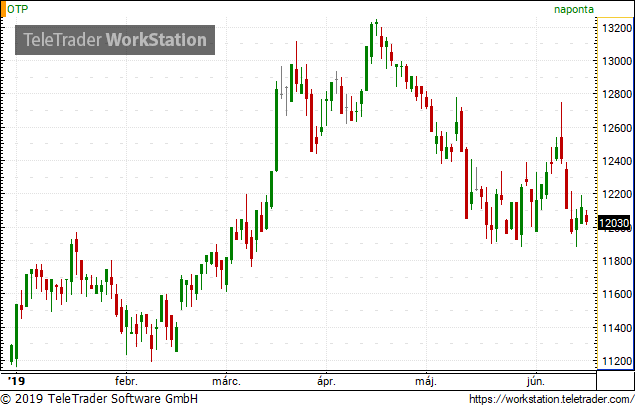Click the 'naponta' interval label
The image size is (635, 408).
click(x=574, y=9)
